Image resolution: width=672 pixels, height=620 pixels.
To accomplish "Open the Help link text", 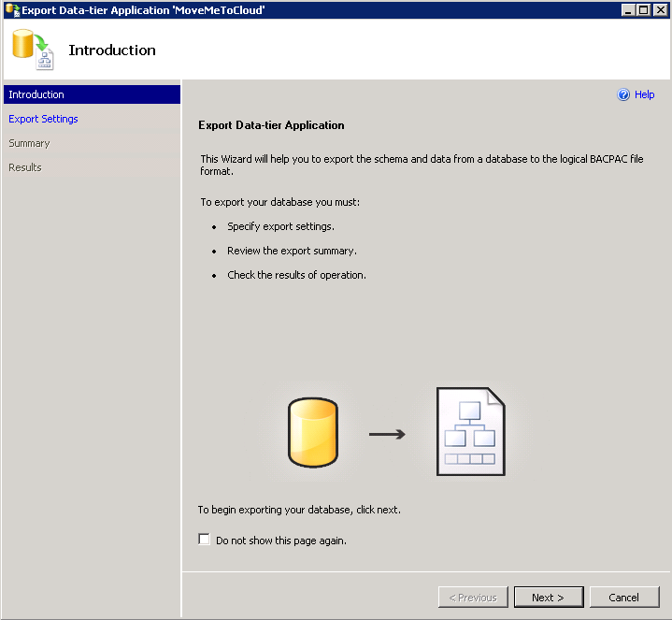I will [645, 94].
